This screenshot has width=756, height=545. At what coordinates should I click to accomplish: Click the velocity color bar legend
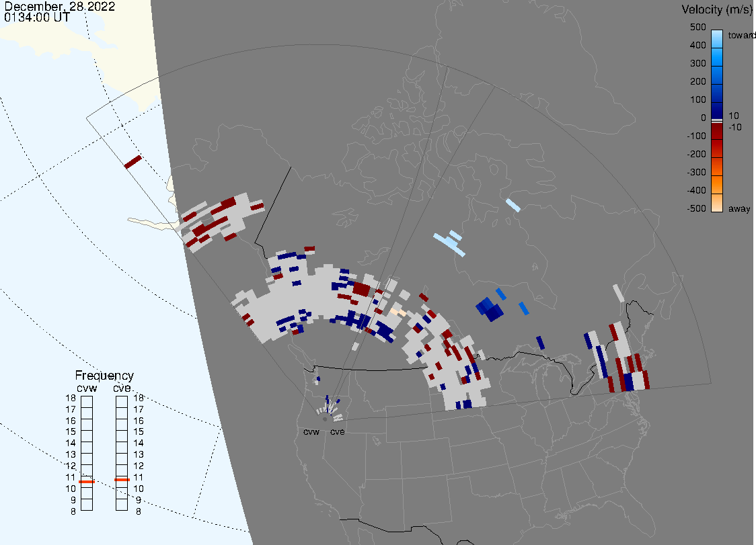click(x=717, y=121)
